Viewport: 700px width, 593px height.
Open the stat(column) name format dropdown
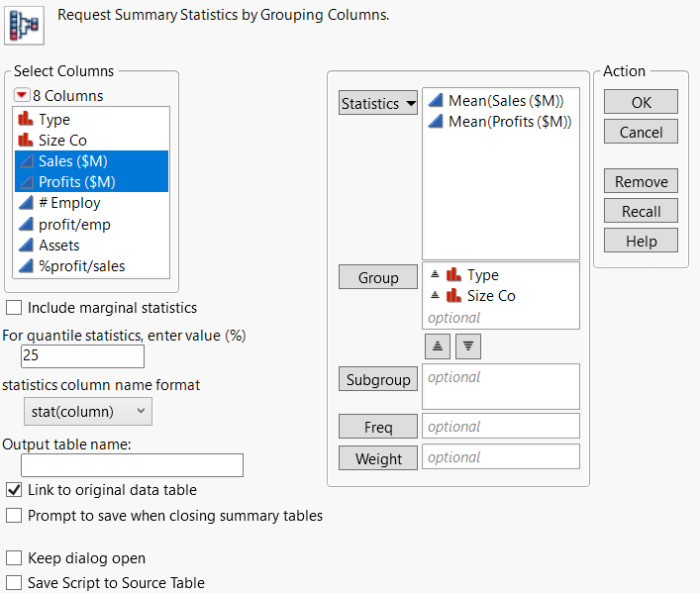click(x=87, y=411)
